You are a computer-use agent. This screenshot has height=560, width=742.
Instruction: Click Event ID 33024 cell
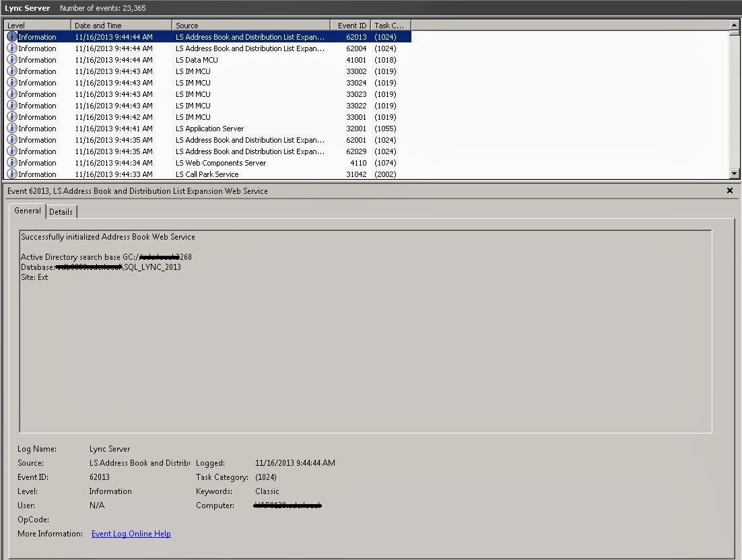[x=356, y=83]
